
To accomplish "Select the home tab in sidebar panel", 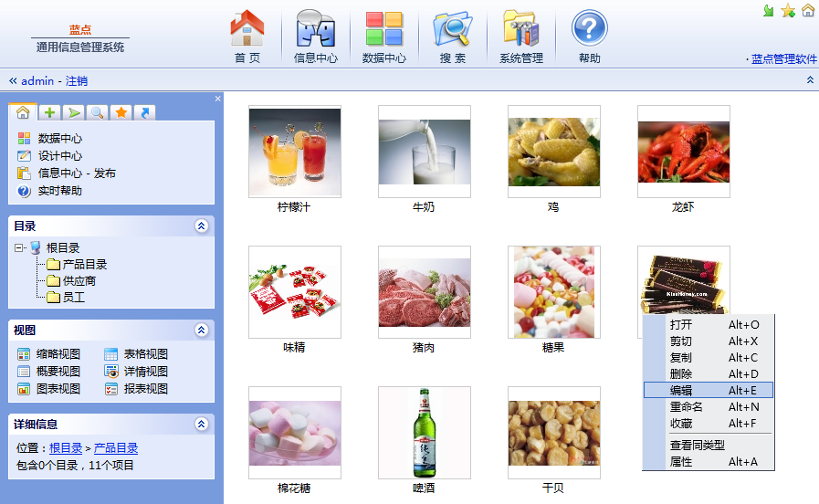I will click(x=23, y=112).
